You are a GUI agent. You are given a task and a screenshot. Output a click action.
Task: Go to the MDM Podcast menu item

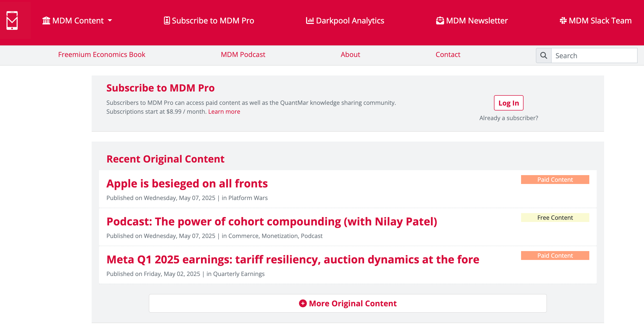(243, 55)
